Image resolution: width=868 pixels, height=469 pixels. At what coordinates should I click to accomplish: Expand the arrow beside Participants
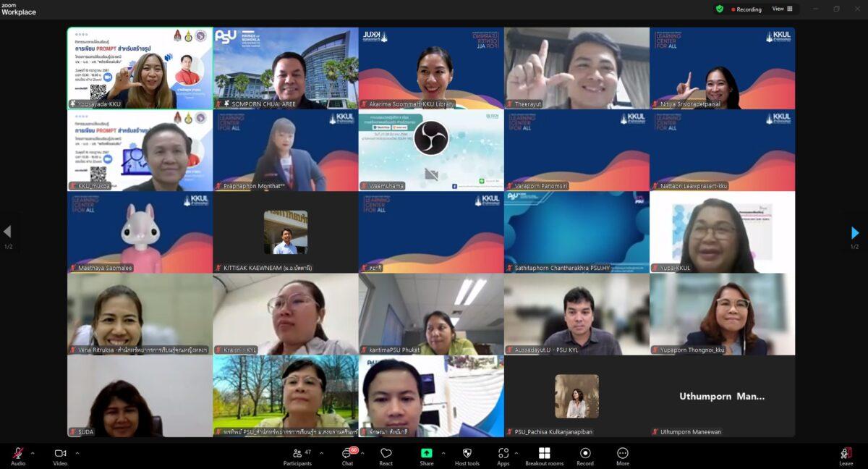click(321, 453)
